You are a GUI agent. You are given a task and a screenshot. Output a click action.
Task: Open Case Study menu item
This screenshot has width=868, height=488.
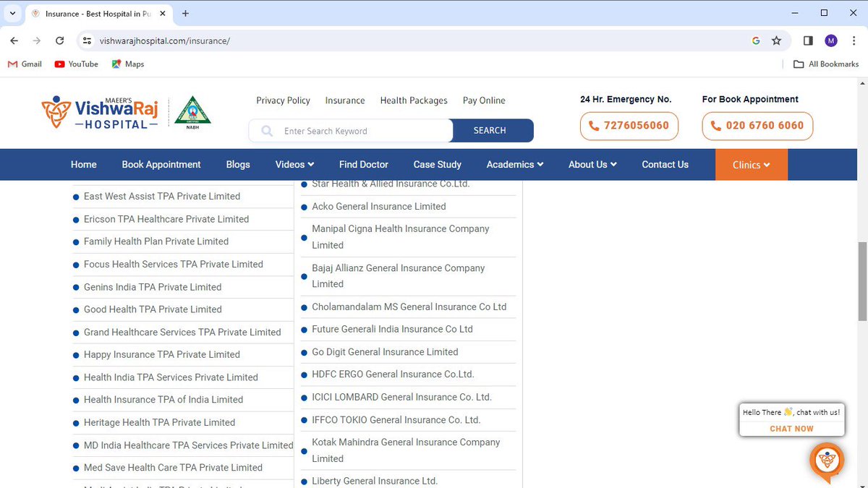[438, 164]
